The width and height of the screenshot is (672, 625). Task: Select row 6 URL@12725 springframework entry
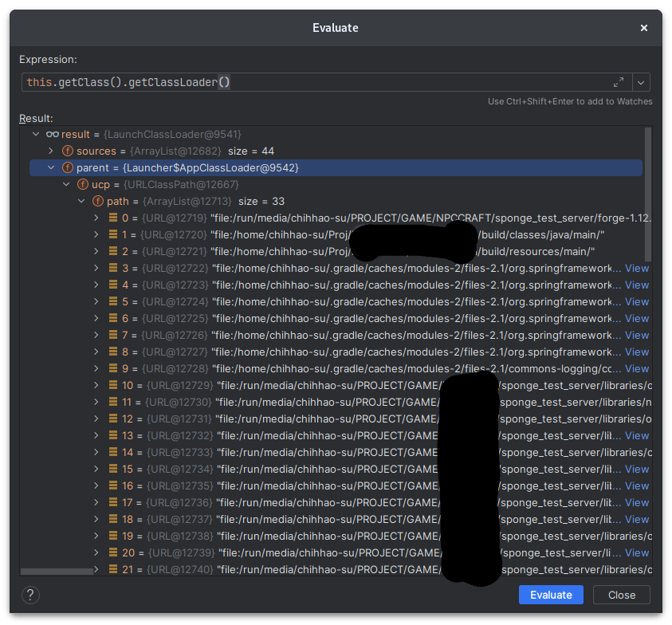tap(336, 318)
